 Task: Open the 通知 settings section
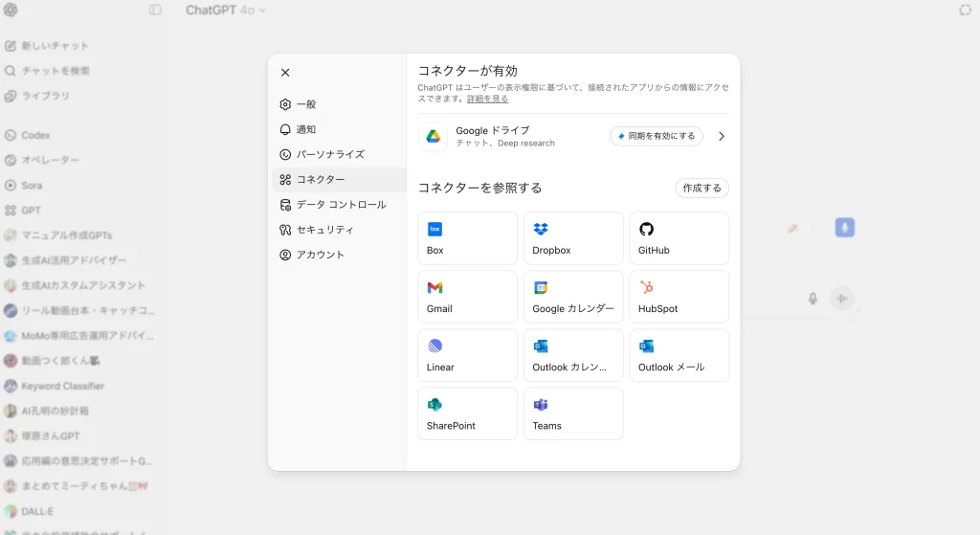[x=340, y=129]
